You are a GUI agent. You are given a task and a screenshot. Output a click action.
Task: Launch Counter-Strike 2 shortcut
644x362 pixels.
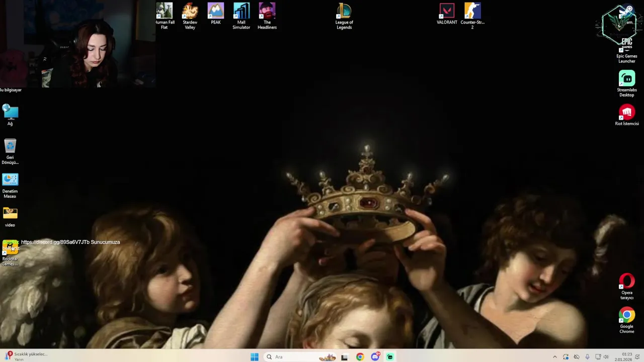tap(472, 16)
